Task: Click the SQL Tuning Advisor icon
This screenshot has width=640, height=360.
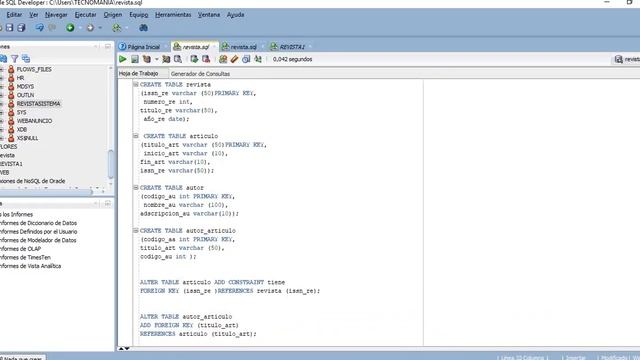Action: click(x=178, y=59)
